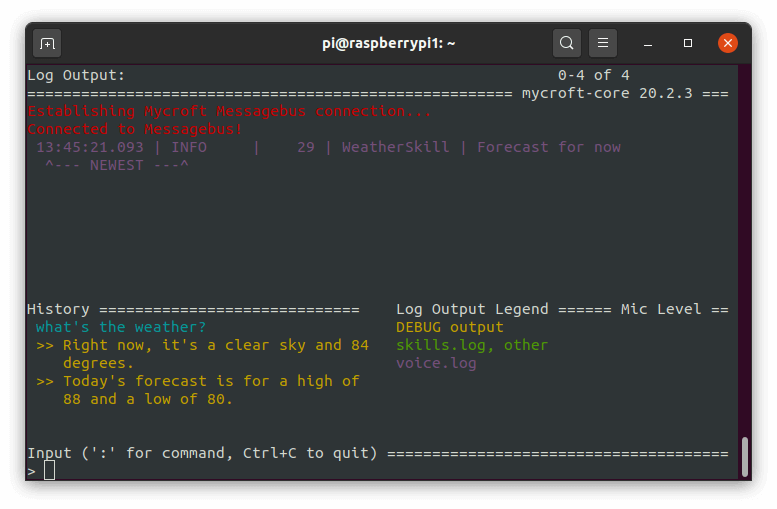Viewport: 777px width, 509px height.
Task: Open the hamburger menu button
Action: (603, 43)
